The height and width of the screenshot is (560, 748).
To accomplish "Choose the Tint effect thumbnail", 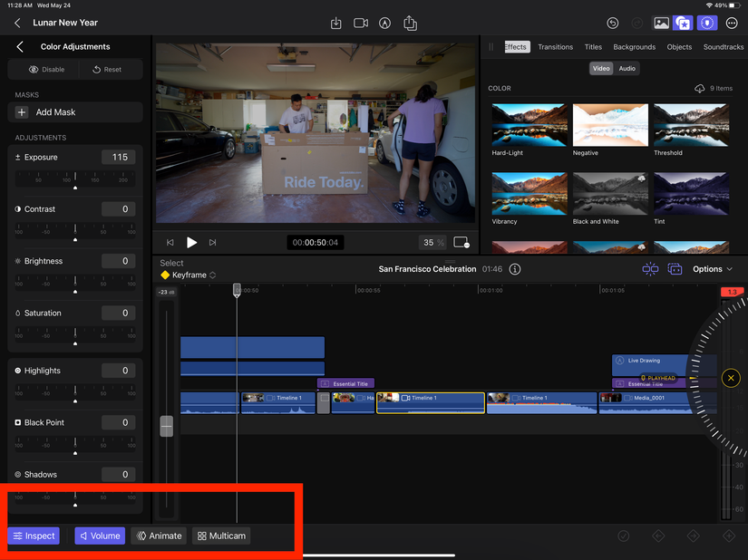I will point(691,194).
